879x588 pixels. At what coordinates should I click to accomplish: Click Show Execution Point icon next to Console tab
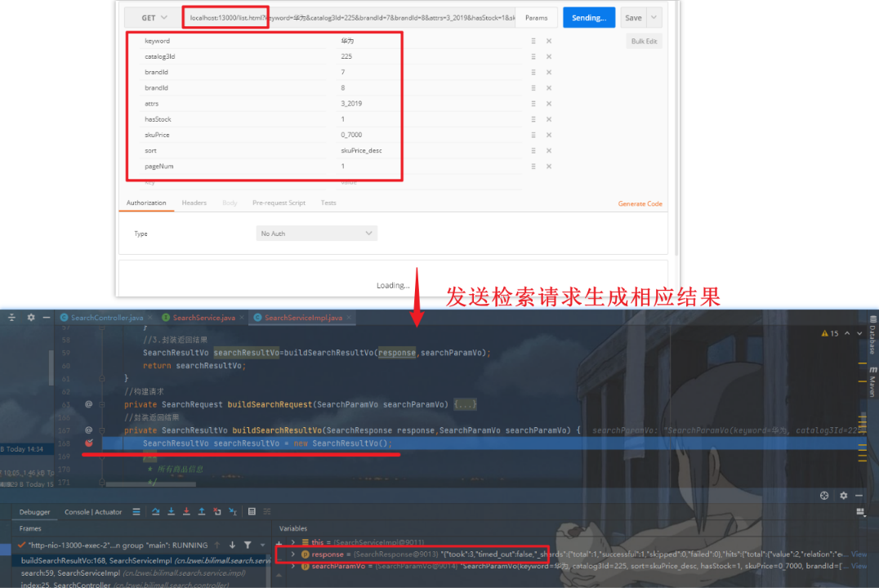coord(136,511)
